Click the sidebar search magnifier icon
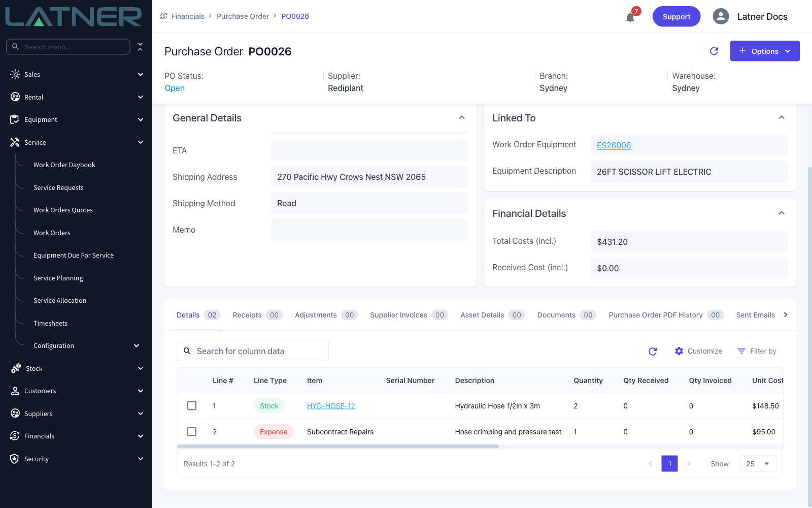The width and height of the screenshot is (812, 508). click(x=16, y=47)
